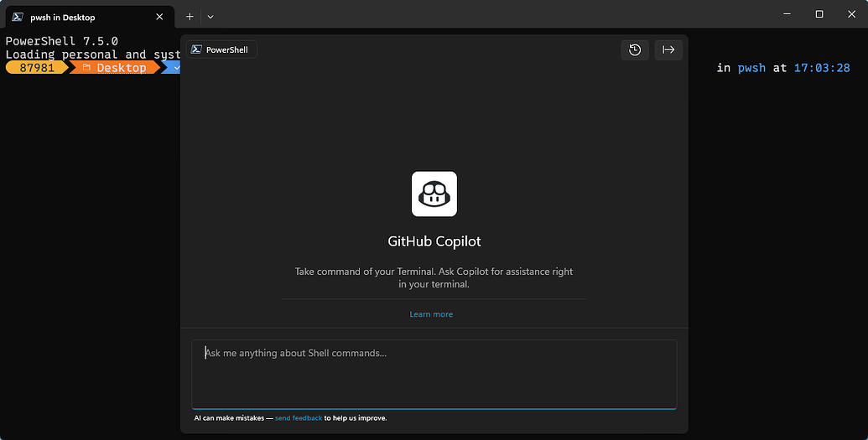Click the GitHub Copilot logo
Viewport: 868px width, 440px height.
click(434, 194)
